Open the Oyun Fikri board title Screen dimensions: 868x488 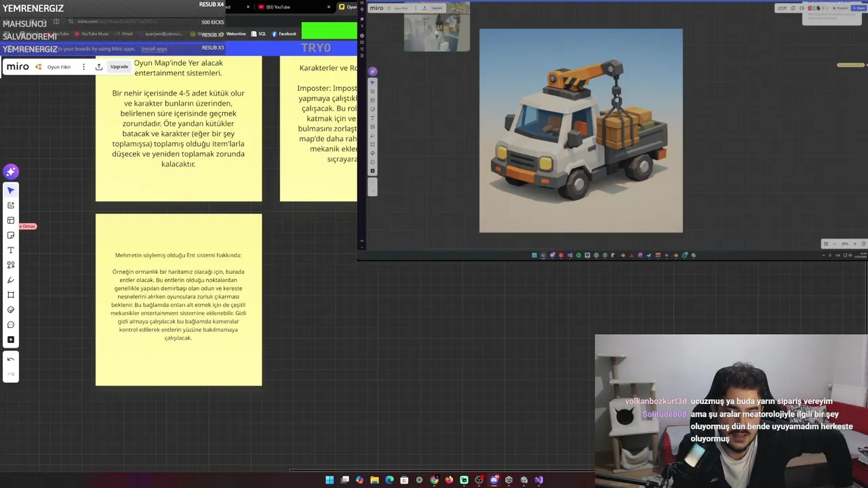point(59,66)
